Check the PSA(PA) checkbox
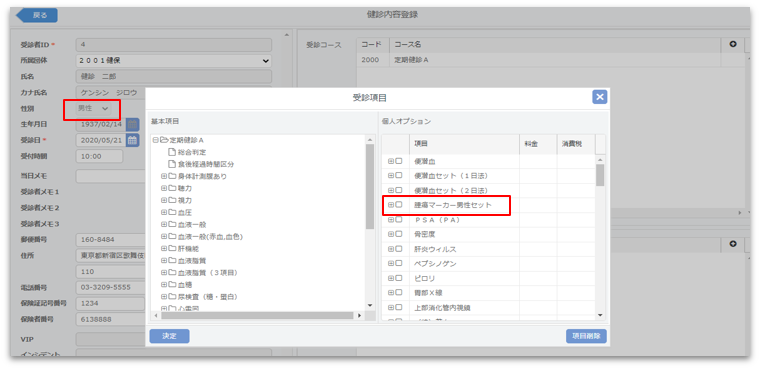 (x=398, y=220)
